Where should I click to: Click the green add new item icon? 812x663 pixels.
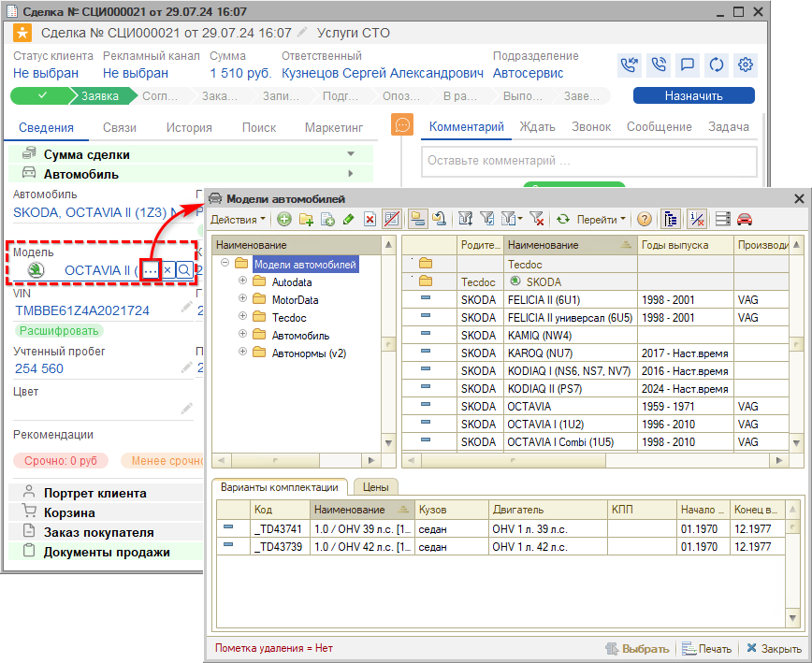point(283,219)
